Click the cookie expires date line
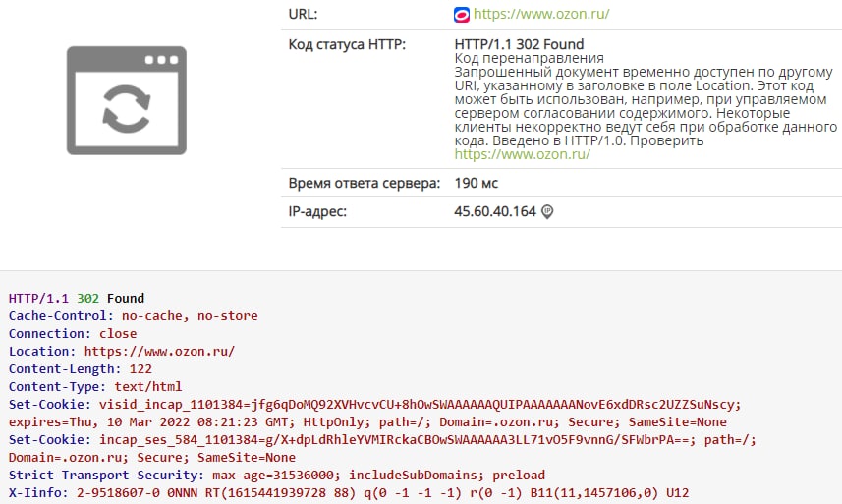 [x=367, y=422]
